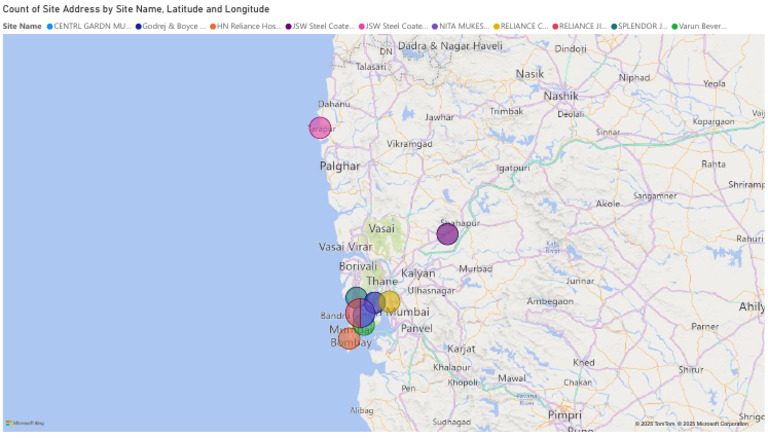Click the Nasik map label
The width and height of the screenshot is (768, 438).
(530, 74)
